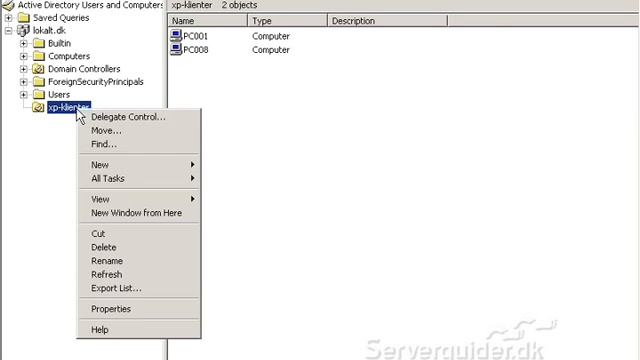Select lokalt.dk label in tree
640x360 pixels.
[49, 30]
